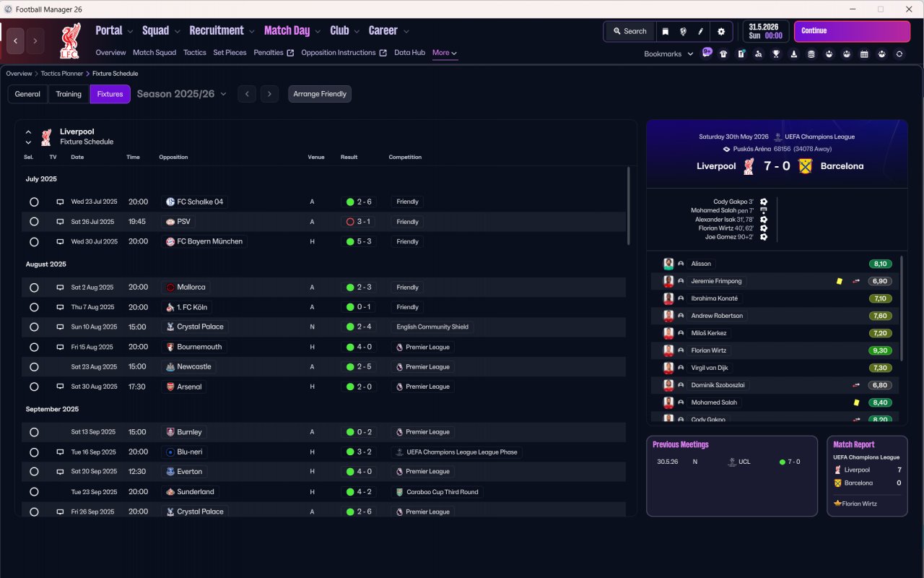Screen dimensions: 924x578
Task: Click the globe icon in the top toolbar
Action: (x=683, y=32)
